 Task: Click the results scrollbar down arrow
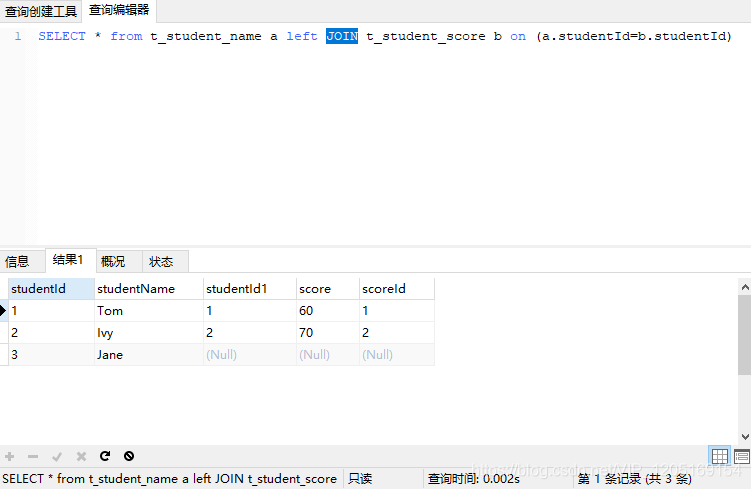745,437
